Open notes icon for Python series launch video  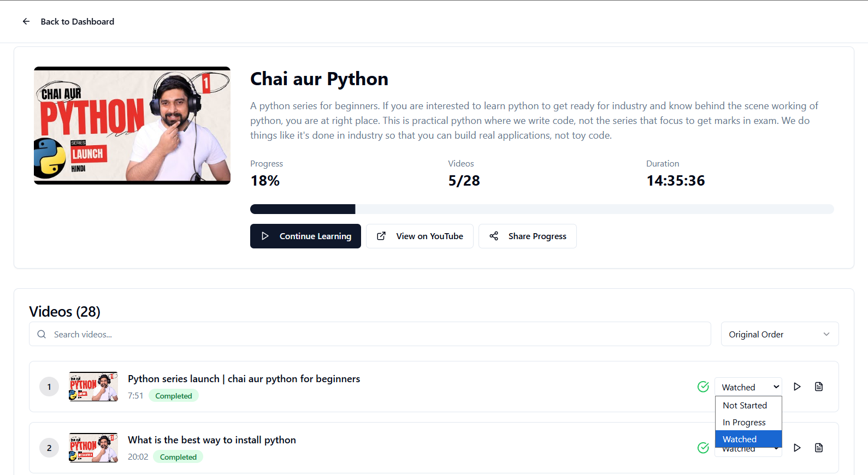coord(819,387)
